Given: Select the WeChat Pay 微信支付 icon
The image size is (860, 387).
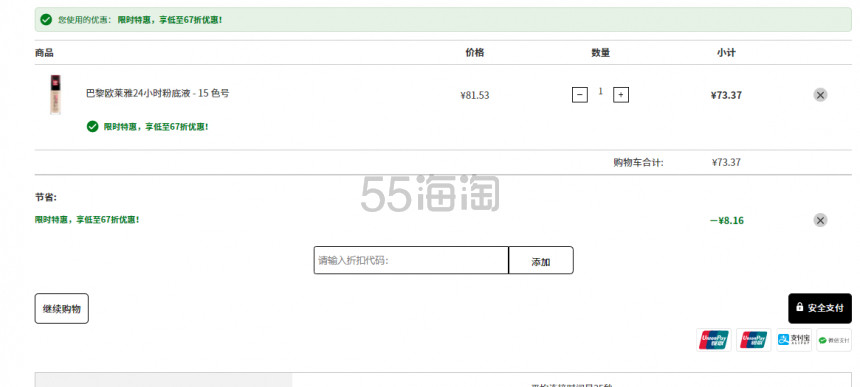Looking at the screenshot, I should (834, 340).
